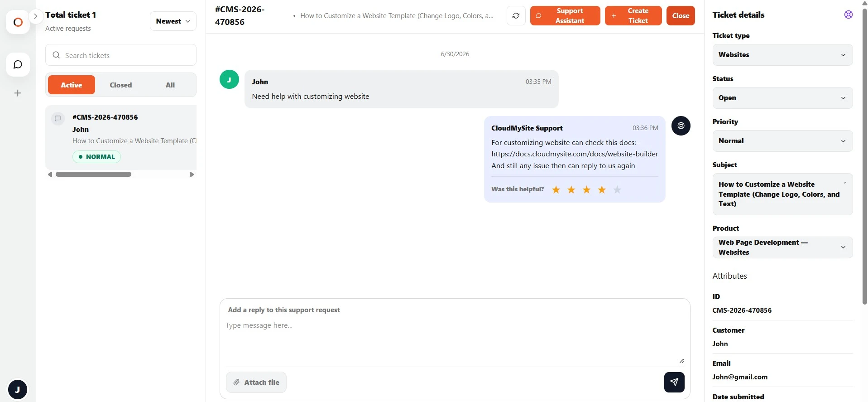This screenshot has width=868, height=402.
Task: Click the Create Ticket button
Action: coord(633,15)
